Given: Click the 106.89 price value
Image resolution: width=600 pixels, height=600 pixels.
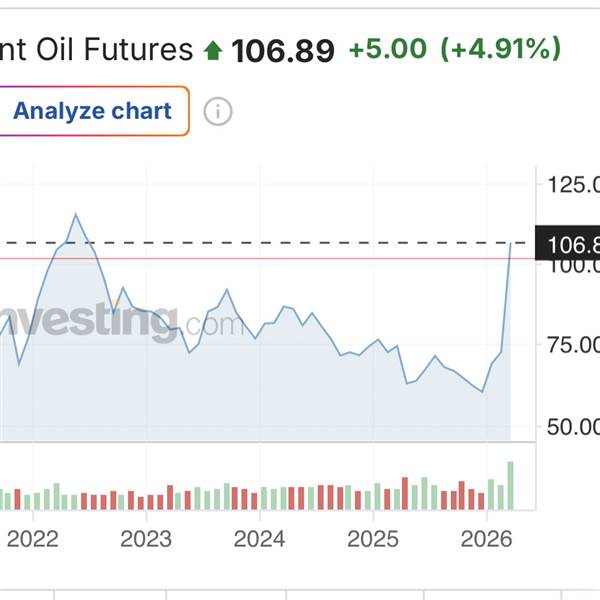Looking at the screenshot, I should click(283, 50).
